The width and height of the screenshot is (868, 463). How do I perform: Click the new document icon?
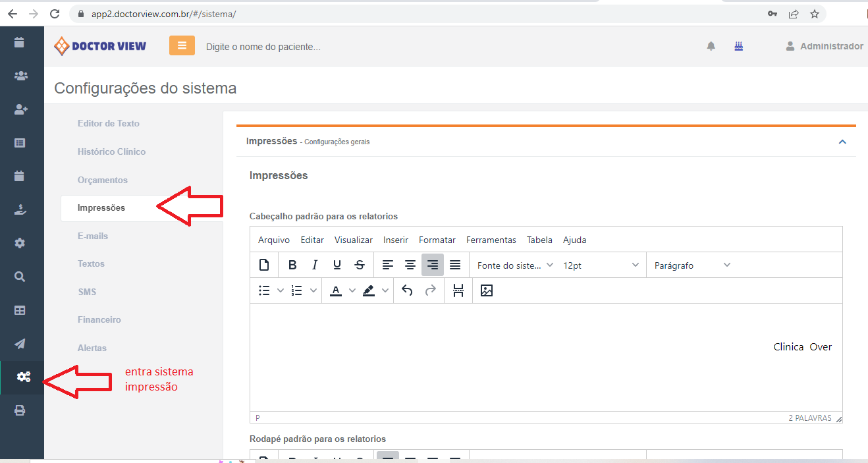(x=264, y=265)
